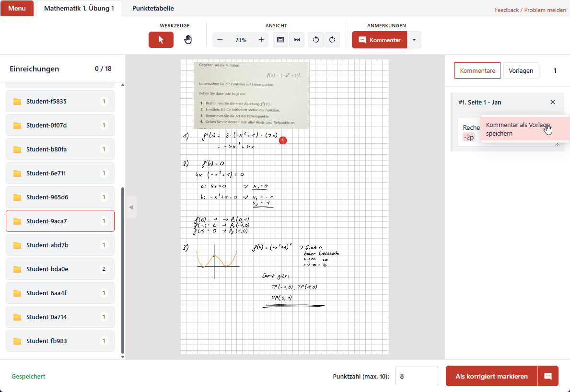
Task: Zoom out with the minus button
Action: click(220, 40)
